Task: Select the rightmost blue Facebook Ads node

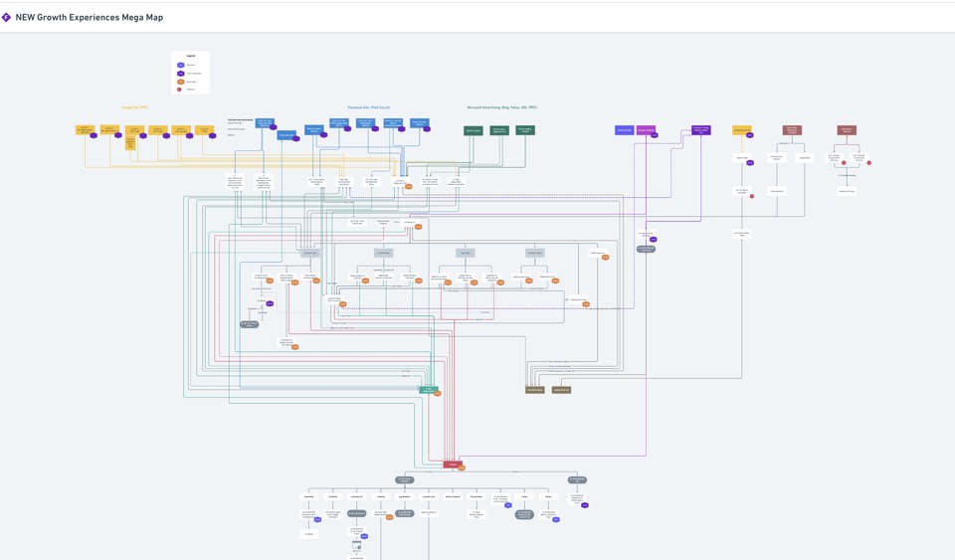Action: click(419, 123)
